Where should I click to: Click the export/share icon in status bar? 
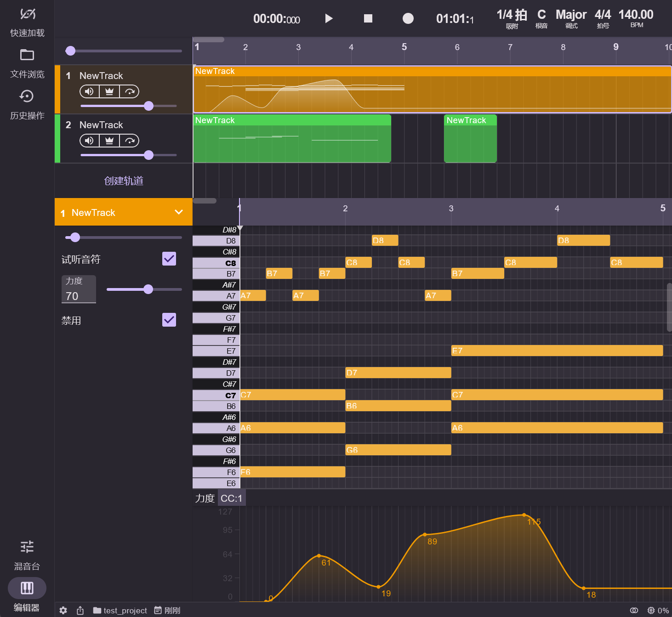point(80,610)
